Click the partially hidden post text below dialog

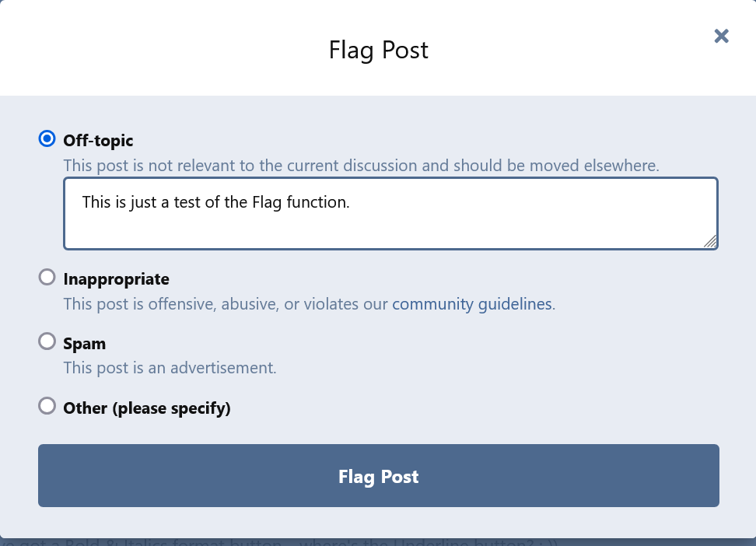click(x=278, y=542)
